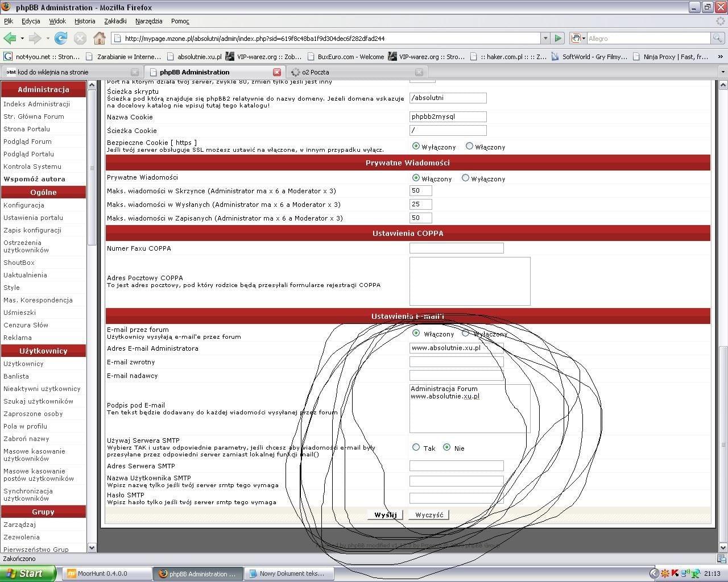Select Nie for Używaj Serwera SMTP
This screenshot has width=728, height=582.
tap(446, 447)
